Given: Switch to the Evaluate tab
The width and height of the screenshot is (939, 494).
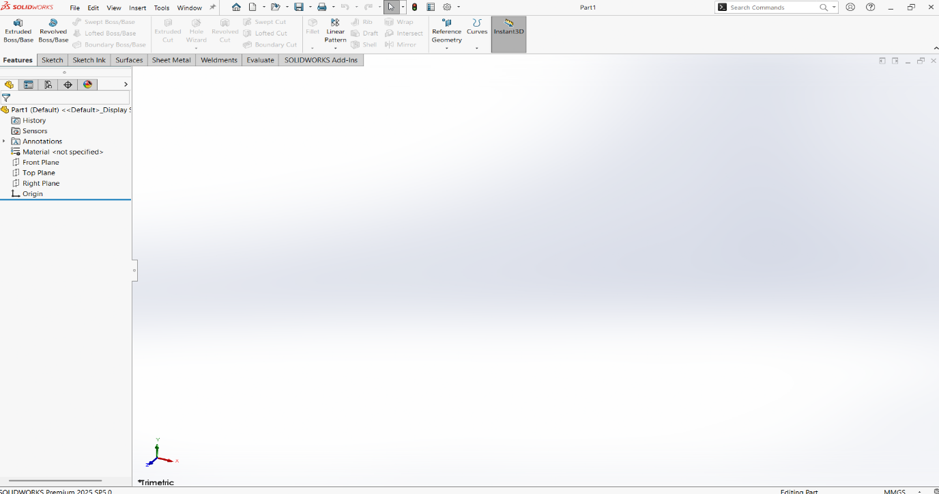Looking at the screenshot, I should (261, 60).
